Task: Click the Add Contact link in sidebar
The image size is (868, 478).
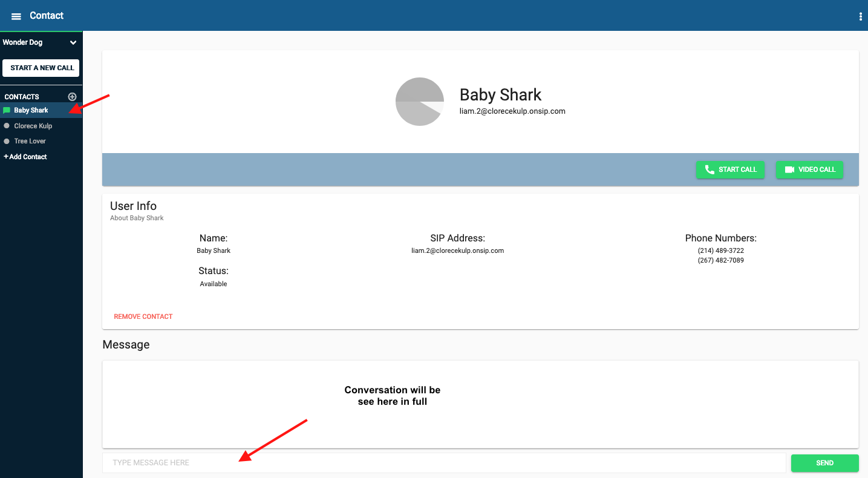Action: click(x=25, y=156)
